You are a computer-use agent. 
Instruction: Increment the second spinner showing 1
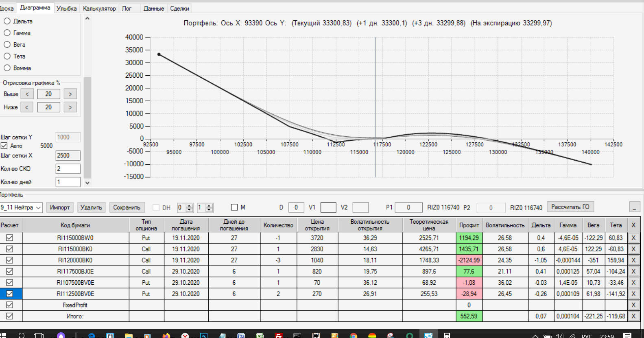coord(209,205)
